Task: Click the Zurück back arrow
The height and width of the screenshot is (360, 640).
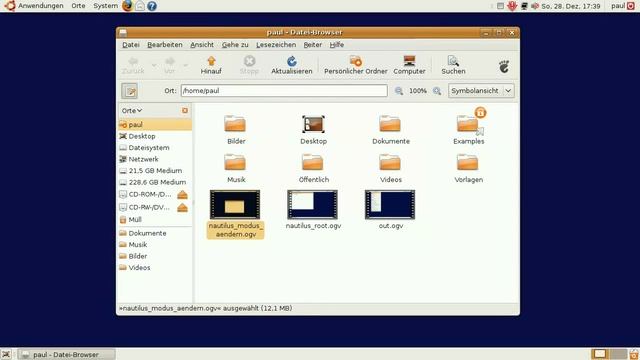Action: click(133, 65)
